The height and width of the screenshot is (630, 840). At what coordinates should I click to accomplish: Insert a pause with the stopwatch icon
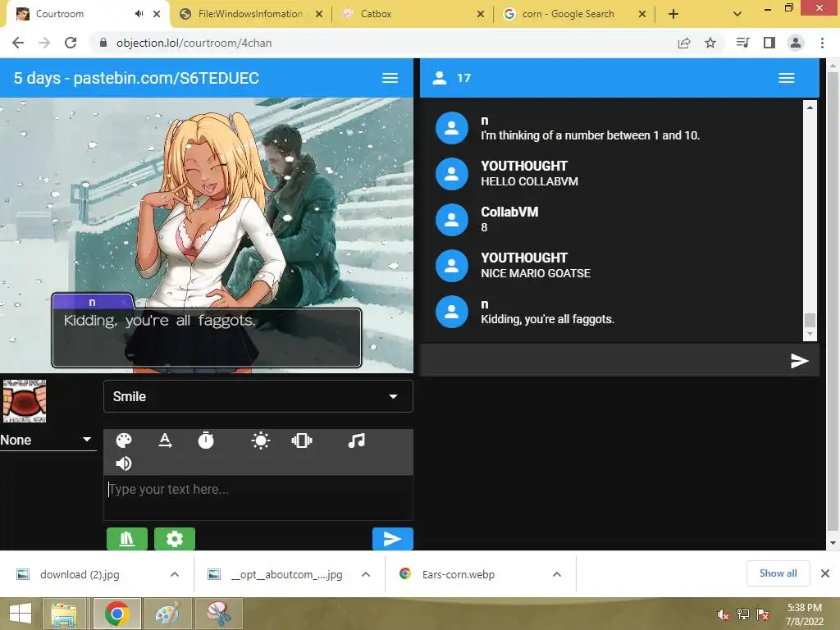pyautogui.click(x=206, y=441)
